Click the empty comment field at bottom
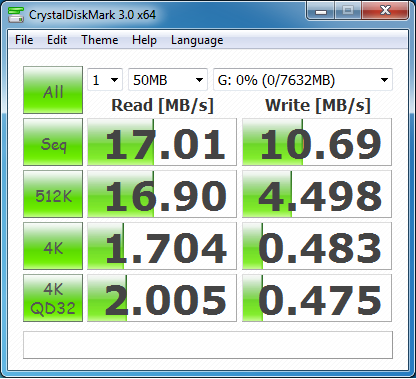This screenshot has height=379, width=416. coord(208,345)
